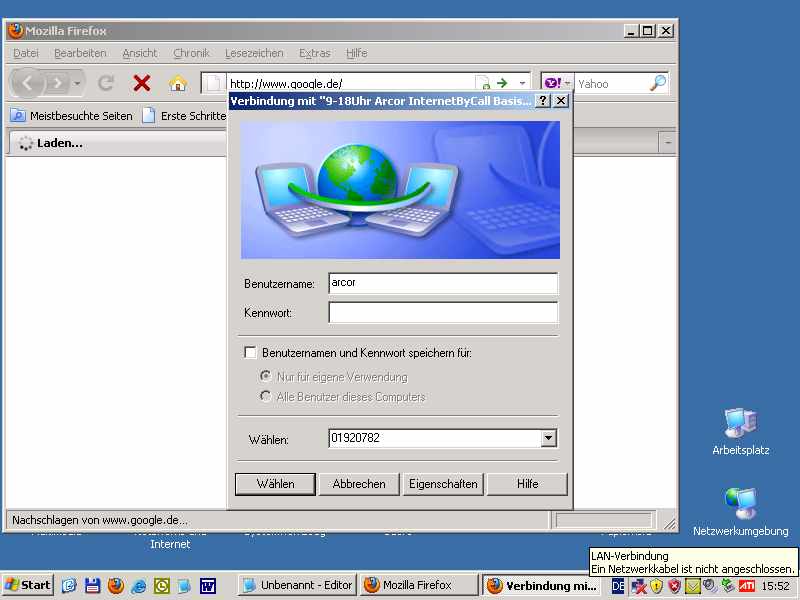The height and width of the screenshot is (600, 800).
Task: Open the Netzwerkumgebung desktop icon
Action: (741, 512)
